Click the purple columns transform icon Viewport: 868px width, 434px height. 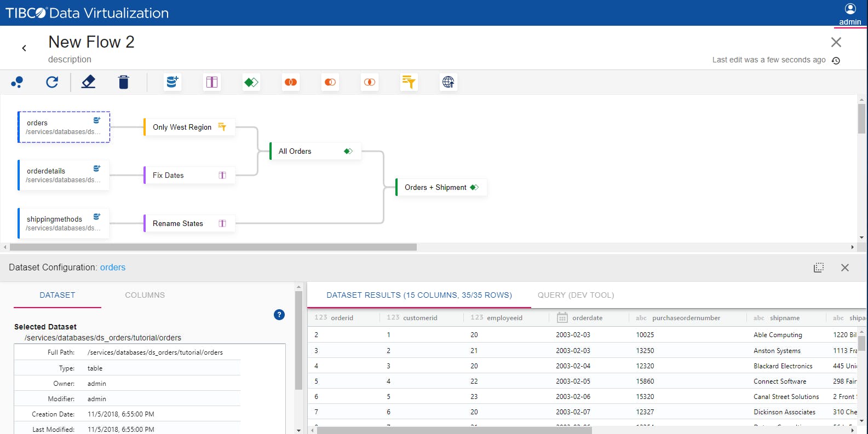pyautogui.click(x=212, y=82)
